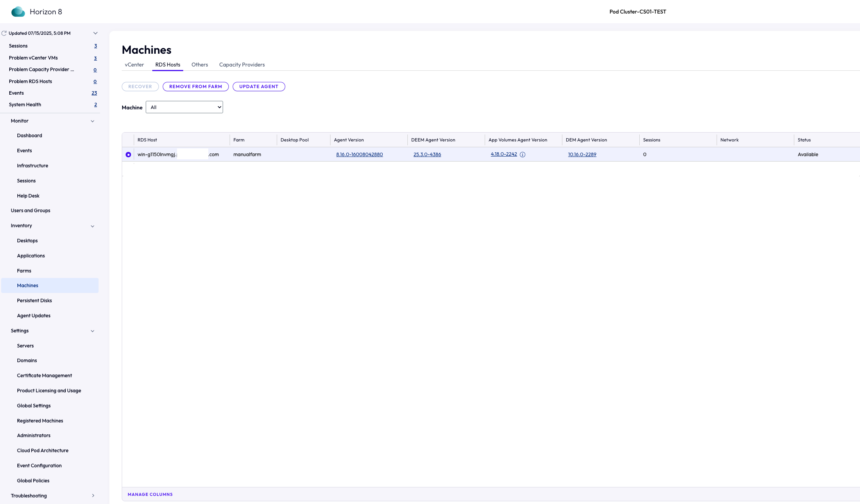Click the Horizon 8 cloud logo
Viewport: 860px width, 504px height.
tap(18, 12)
